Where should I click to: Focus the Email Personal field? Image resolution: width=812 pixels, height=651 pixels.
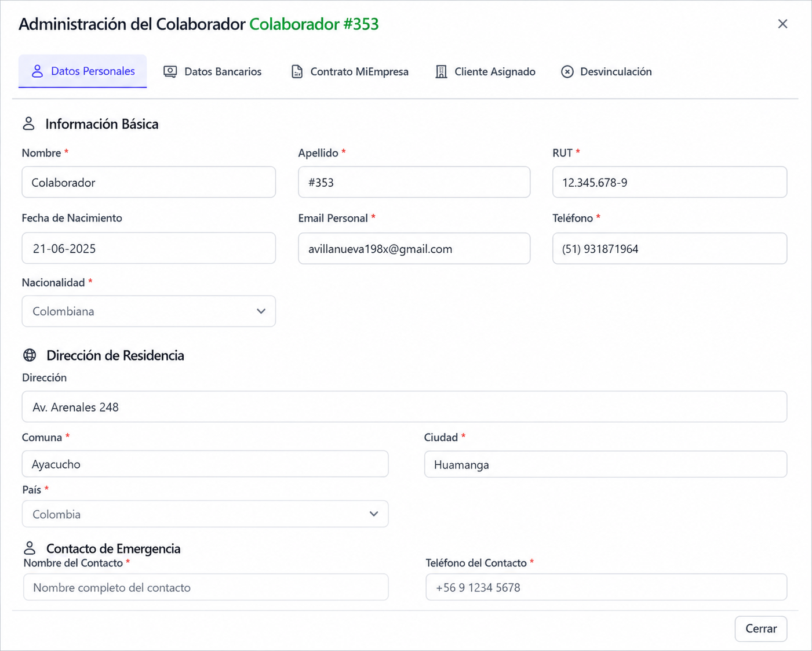(x=414, y=249)
